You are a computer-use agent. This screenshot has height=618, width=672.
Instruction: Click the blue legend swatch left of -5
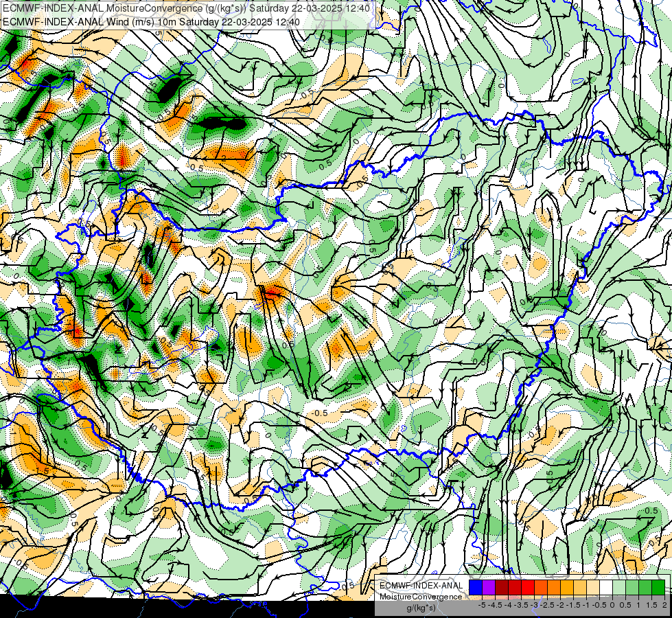point(476,588)
